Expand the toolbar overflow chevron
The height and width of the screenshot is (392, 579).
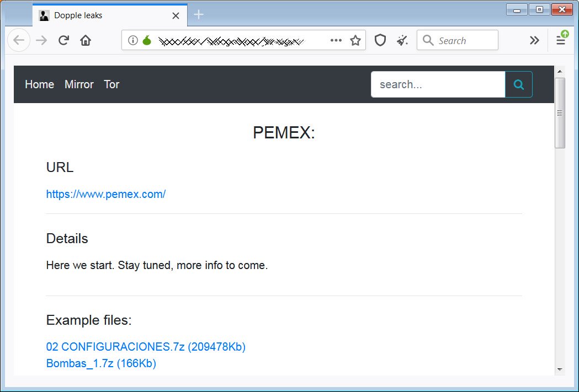[534, 40]
